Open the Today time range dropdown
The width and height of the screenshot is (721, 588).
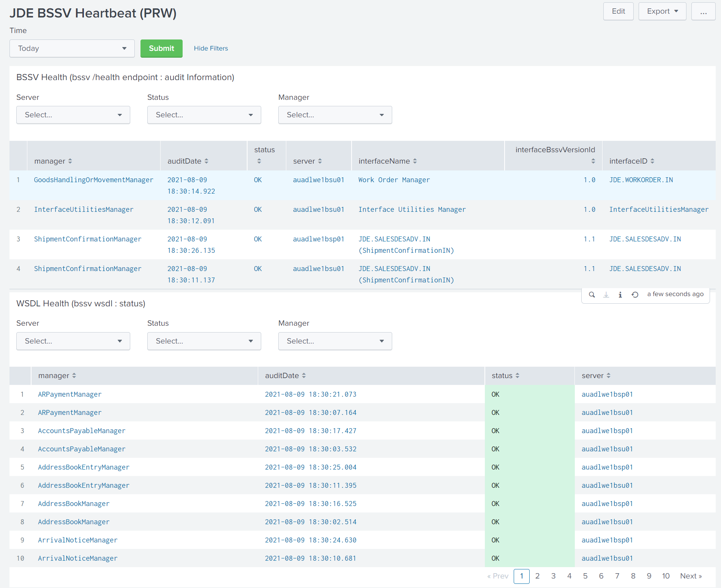coord(72,49)
